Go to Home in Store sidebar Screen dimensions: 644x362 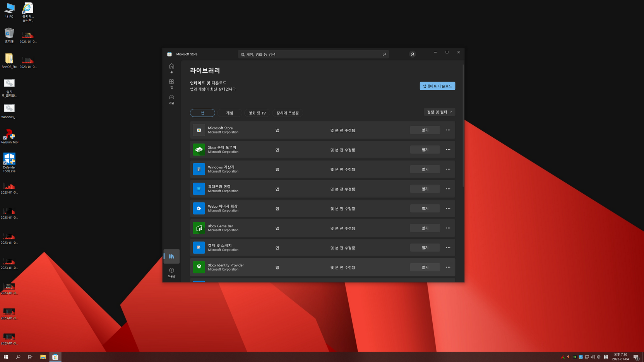point(171,68)
